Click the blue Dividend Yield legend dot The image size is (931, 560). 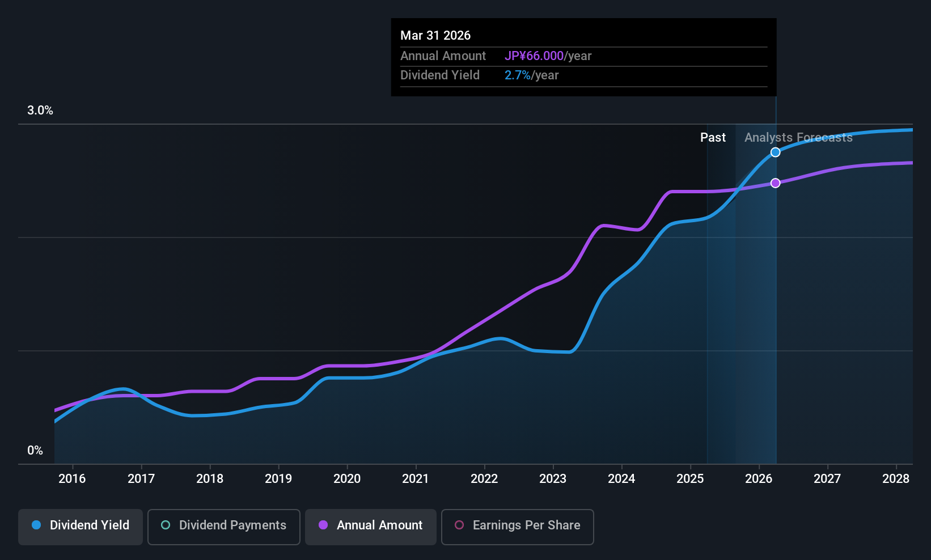(36, 525)
